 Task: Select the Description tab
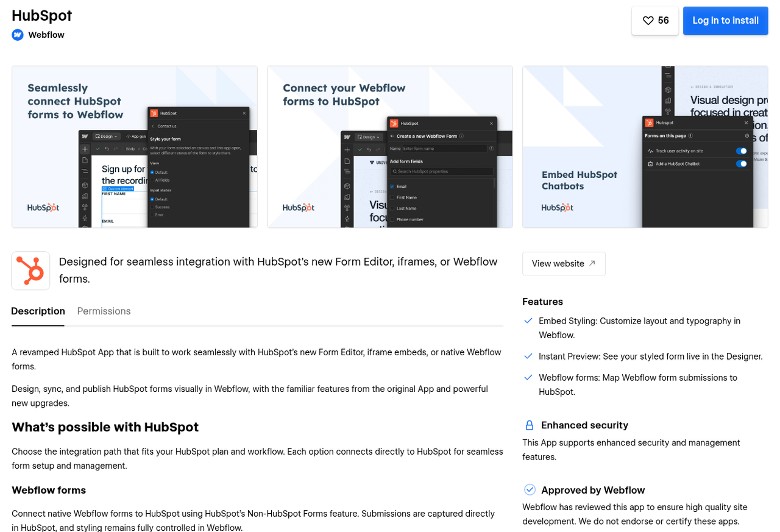(38, 311)
